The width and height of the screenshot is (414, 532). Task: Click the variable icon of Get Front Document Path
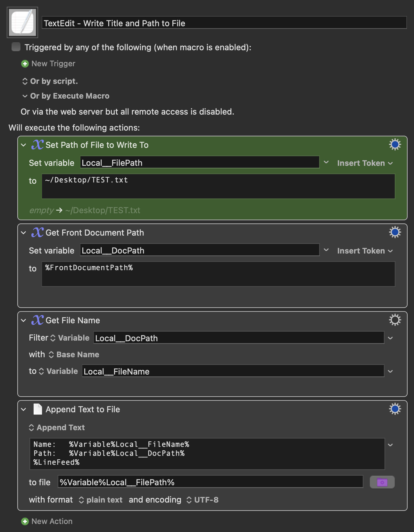[37, 232]
